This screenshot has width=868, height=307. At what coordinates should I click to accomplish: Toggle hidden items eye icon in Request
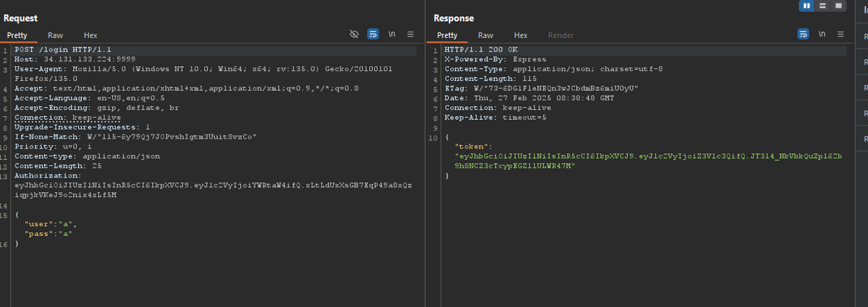click(x=354, y=34)
